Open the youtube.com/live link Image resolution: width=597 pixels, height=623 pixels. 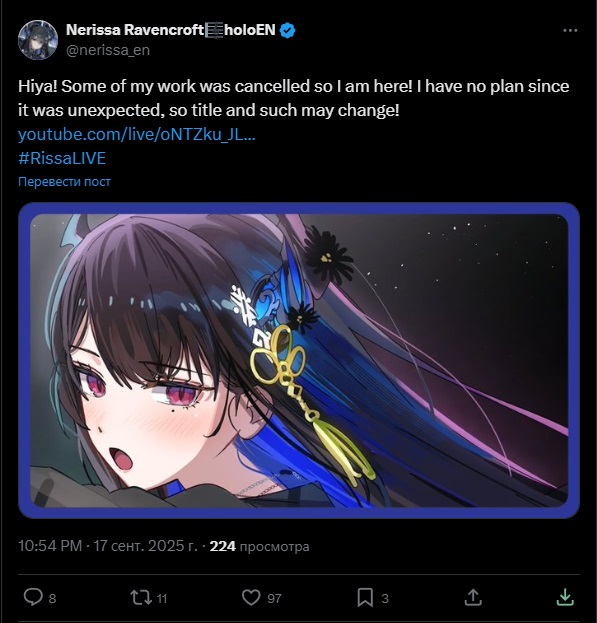137,134
